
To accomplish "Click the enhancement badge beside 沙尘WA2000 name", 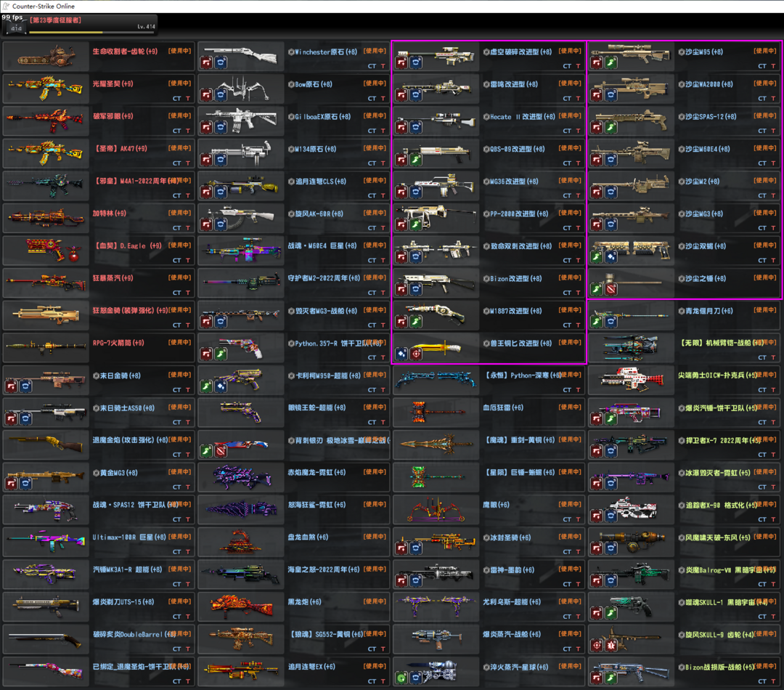I will coord(681,85).
